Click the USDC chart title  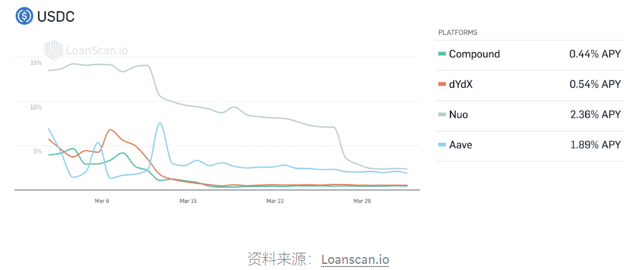point(55,17)
